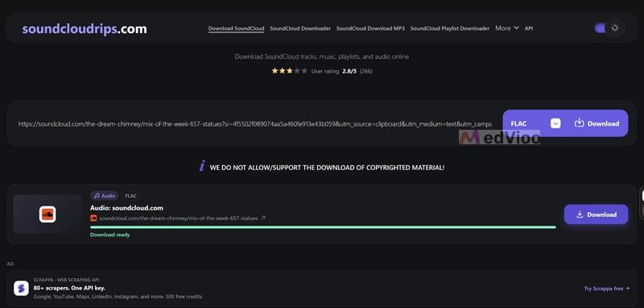Image resolution: width=644 pixels, height=308 pixels.
Task: Expand the More menu chevron
Action: (x=516, y=28)
